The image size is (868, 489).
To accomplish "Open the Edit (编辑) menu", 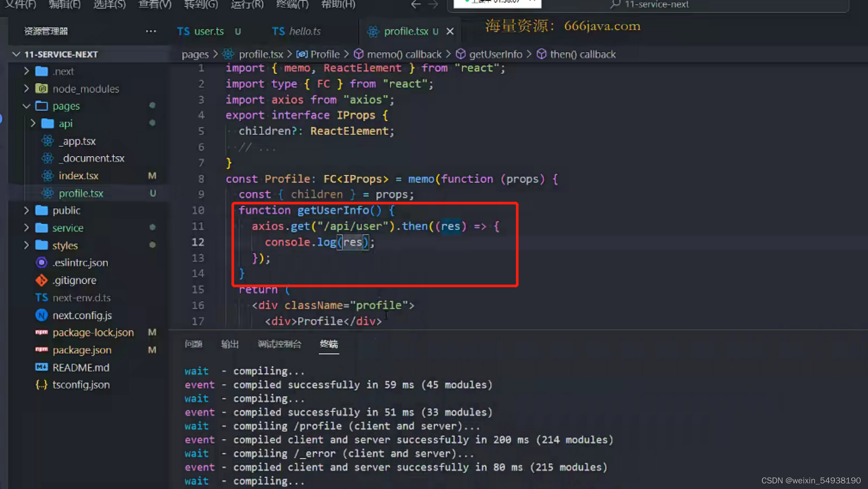I will [x=64, y=4].
